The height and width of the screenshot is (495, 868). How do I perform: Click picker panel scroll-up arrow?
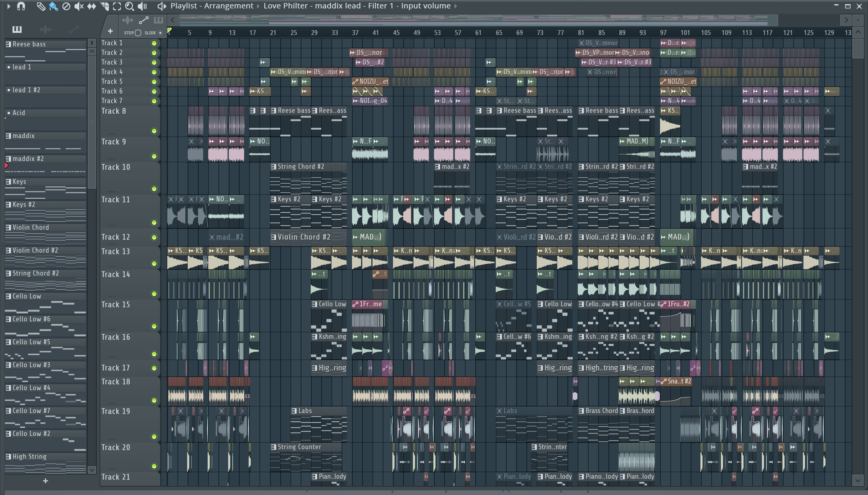[x=92, y=52]
